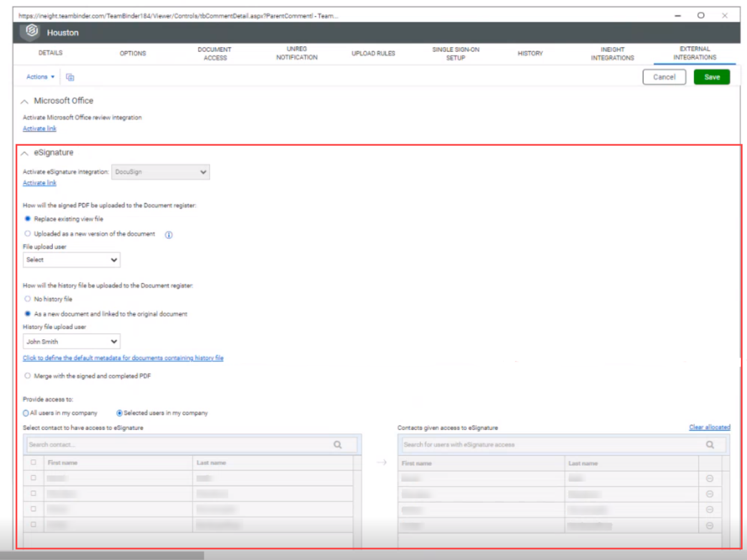Image resolution: width=747 pixels, height=560 pixels.
Task: Open the Actions dropdown menu
Action: point(40,77)
